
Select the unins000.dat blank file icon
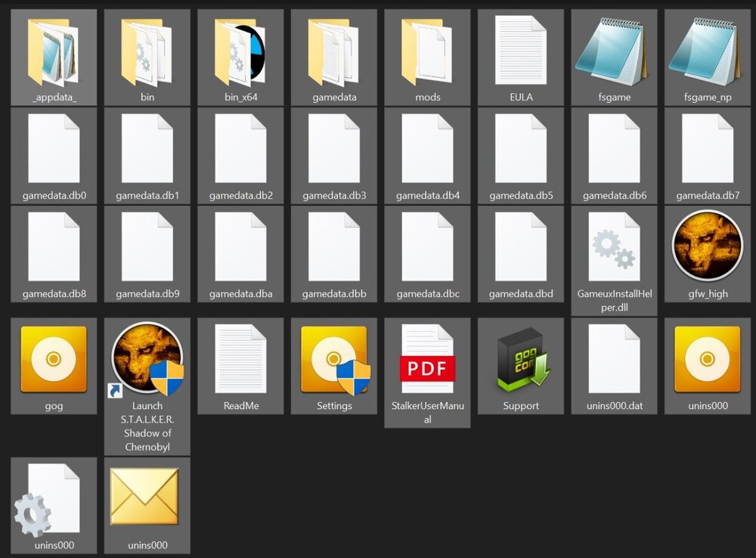click(614, 358)
